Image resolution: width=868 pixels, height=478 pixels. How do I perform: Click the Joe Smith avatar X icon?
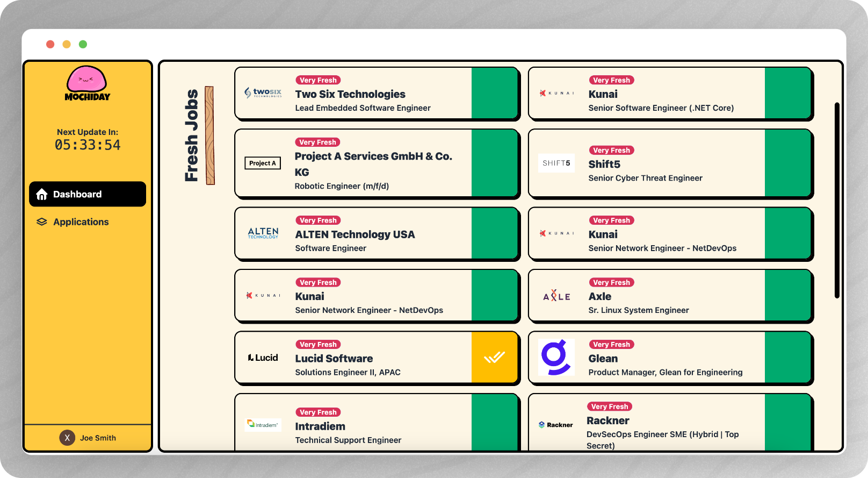(67, 438)
